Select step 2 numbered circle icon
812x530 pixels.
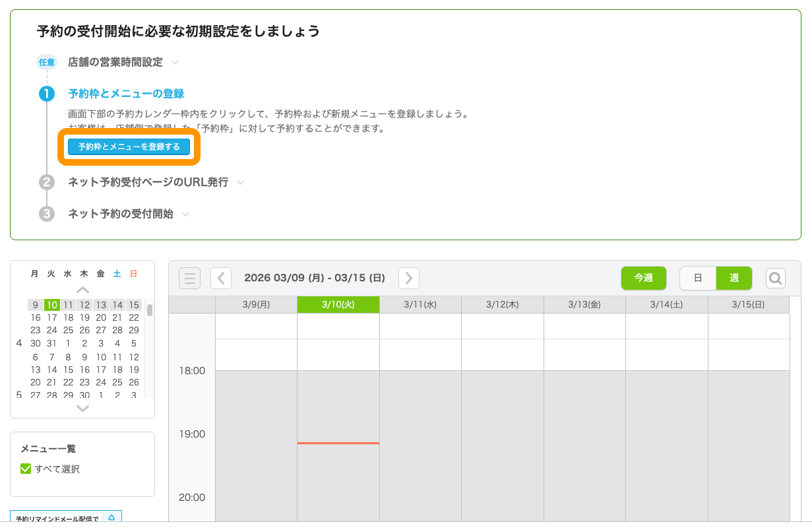click(x=47, y=182)
